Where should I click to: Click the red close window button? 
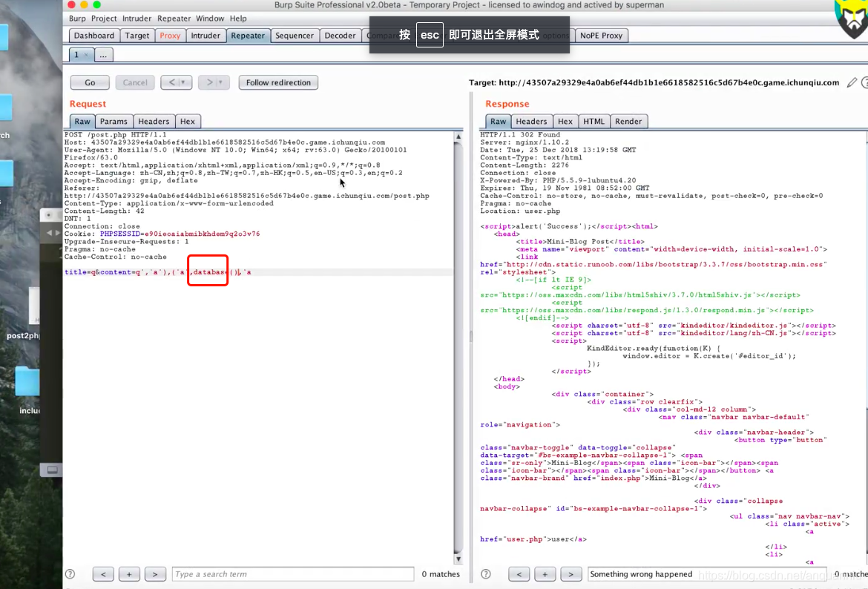coord(71,4)
